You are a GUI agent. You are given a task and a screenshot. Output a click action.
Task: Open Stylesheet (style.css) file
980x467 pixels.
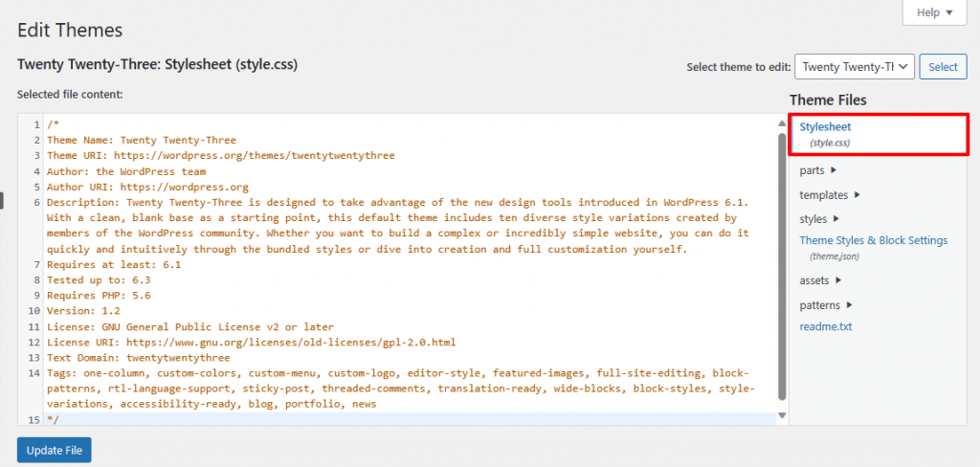[879, 134]
